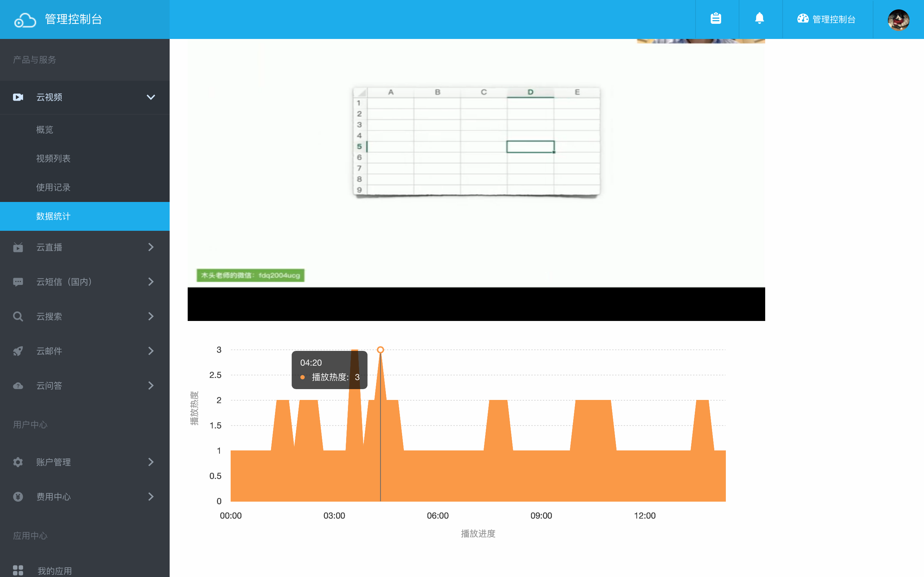Click the chart peak marker at 04:20

point(380,350)
